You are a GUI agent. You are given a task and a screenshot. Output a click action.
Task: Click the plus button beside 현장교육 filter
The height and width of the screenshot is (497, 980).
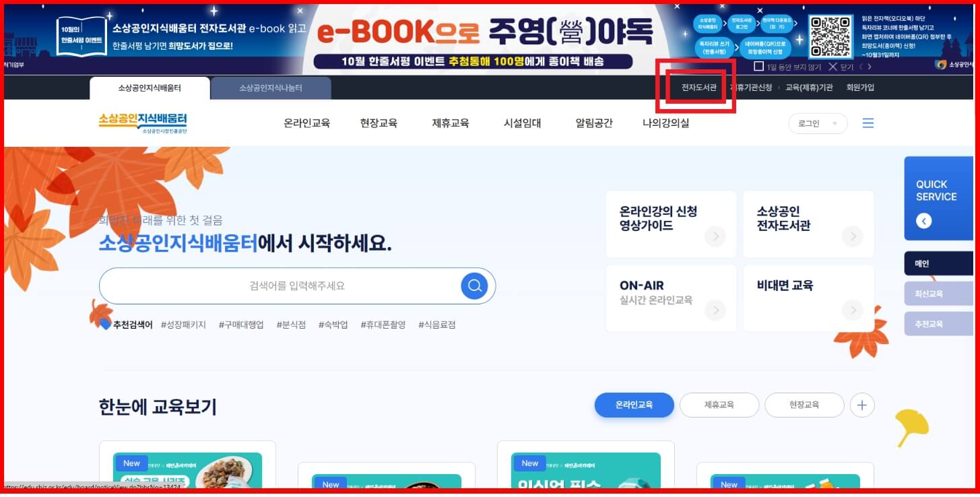[x=862, y=405]
